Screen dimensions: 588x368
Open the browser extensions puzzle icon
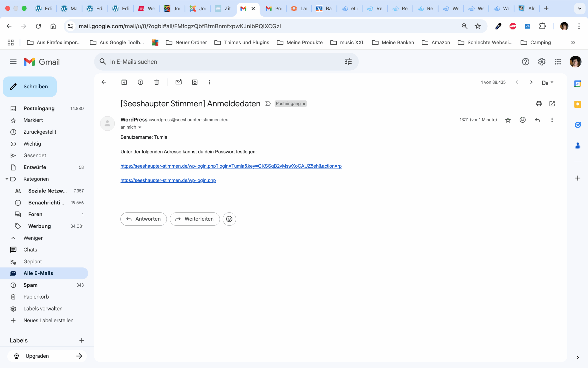543,26
